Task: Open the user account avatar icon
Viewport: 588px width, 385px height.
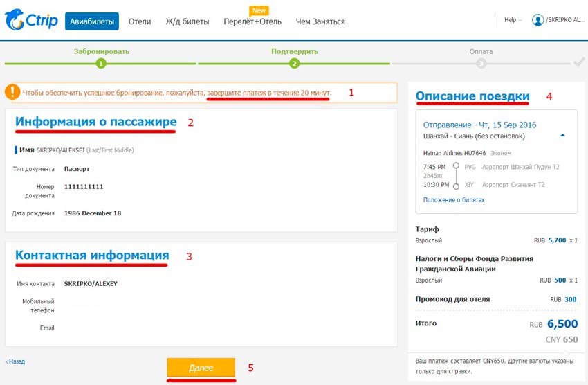Action: 538,20
